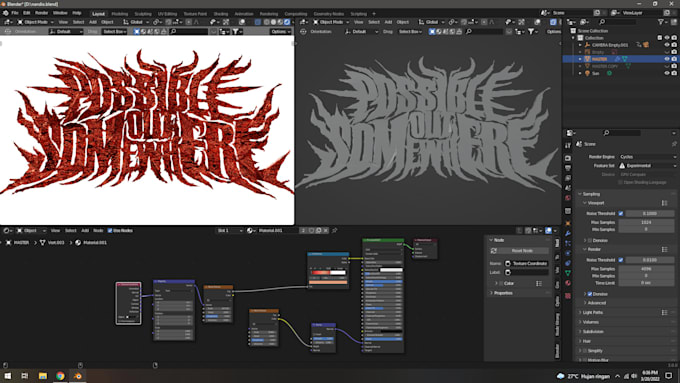Hide MASTER object via eye icon
Viewport: 680px width, 383px height.
667,59
